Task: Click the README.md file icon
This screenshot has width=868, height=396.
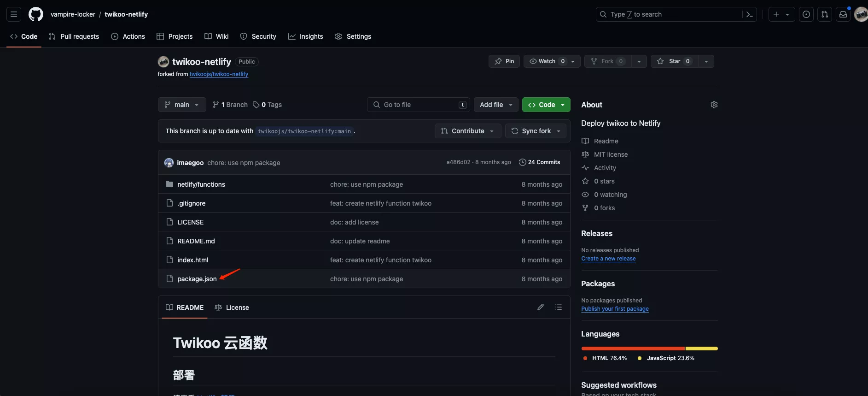Action: (169, 241)
